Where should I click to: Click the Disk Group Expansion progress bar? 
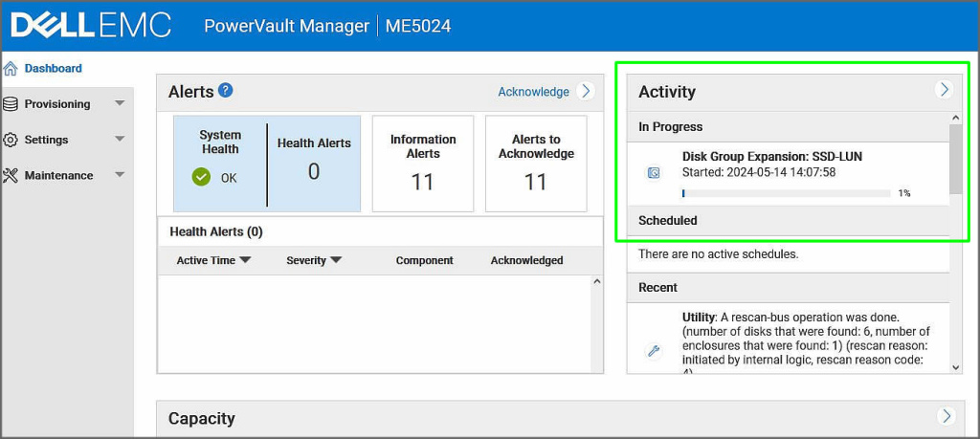click(786, 193)
